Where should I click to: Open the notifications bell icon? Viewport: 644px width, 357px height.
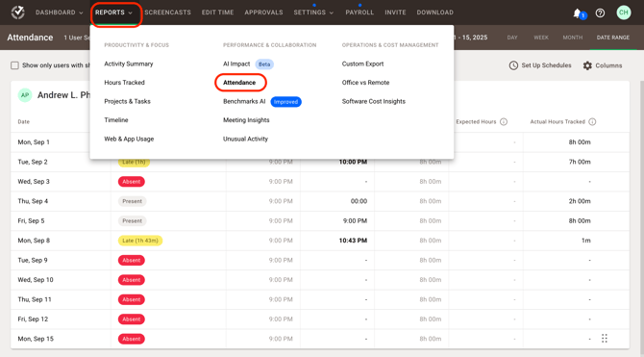[578, 13]
